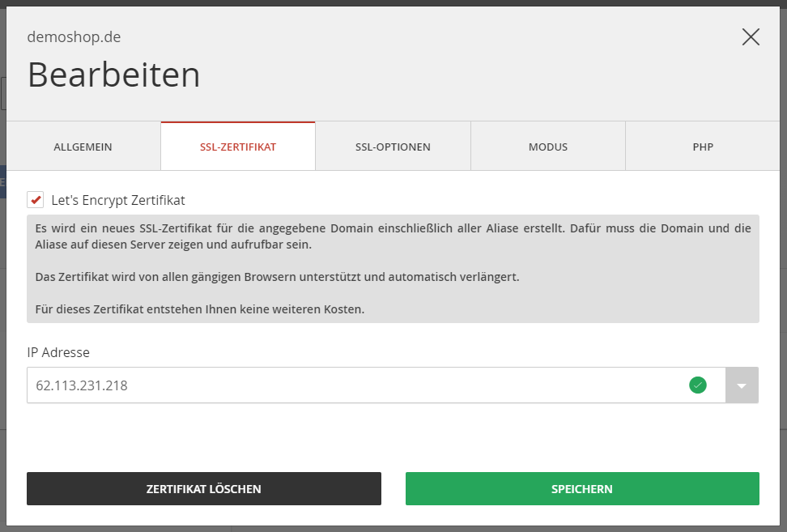Open the PHP tab
Image resolution: width=787 pixels, height=532 pixels.
703,147
